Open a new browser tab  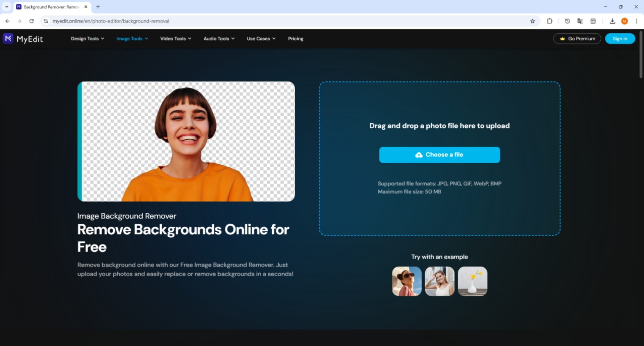coord(98,7)
